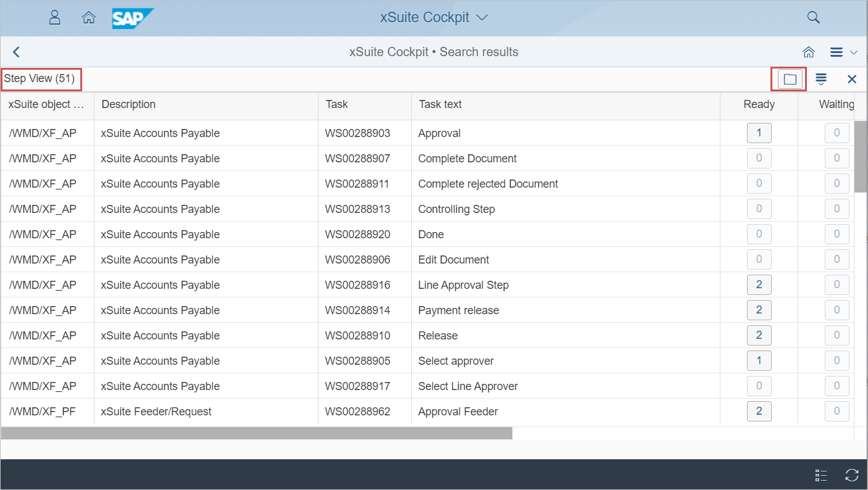Screen dimensions: 868x490
Task: Click the SAP logo
Action: pyautogui.click(x=132, y=18)
